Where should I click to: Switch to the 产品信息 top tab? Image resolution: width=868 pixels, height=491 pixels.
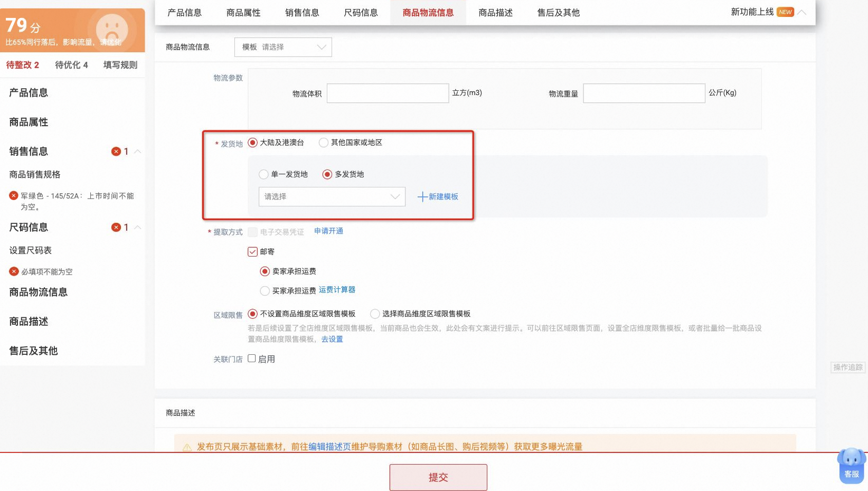pyautogui.click(x=185, y=13)
